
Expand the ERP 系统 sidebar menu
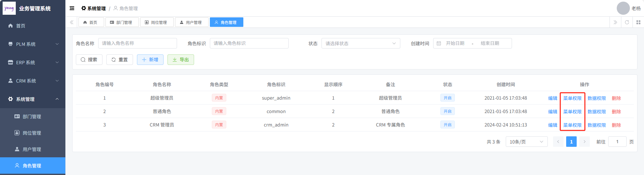(x=33, y=62)
